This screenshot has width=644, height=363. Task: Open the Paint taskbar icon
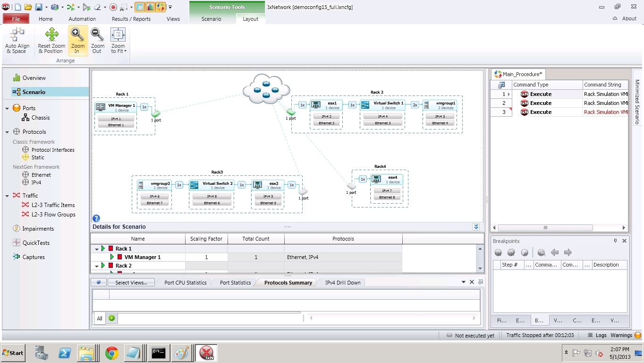(182, 353)
